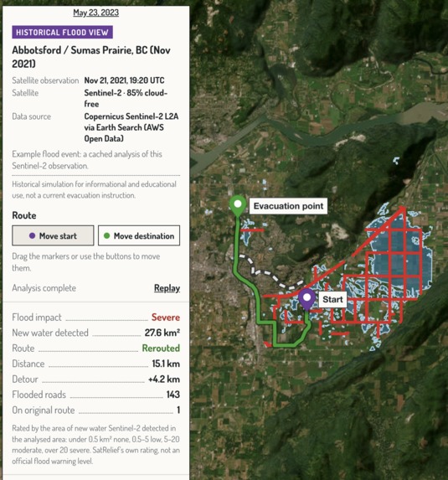Click the Detour label

tap(25, 379)
